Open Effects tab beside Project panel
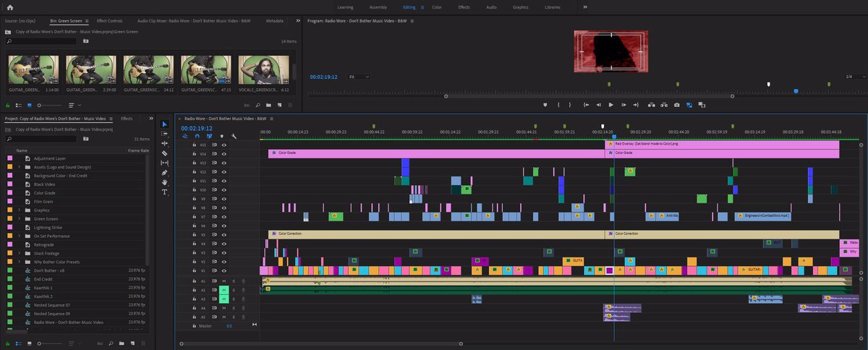Viewport: 868px width, 350px height. pyautogui.click(x=127, y=118)
